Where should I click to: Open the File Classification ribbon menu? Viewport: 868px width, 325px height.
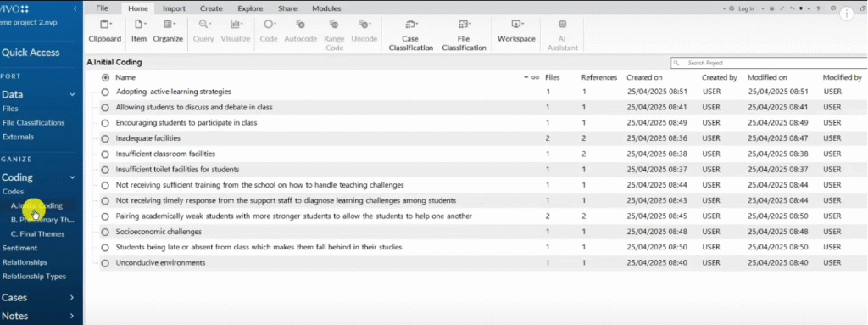tap(464, 36)
